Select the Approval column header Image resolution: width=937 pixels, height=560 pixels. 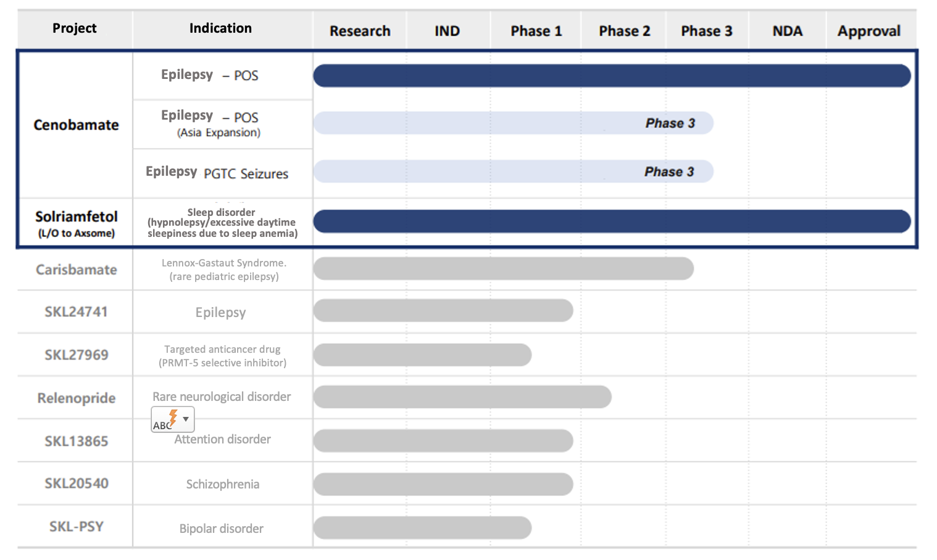pyautogui.click(x=868, y=31)
